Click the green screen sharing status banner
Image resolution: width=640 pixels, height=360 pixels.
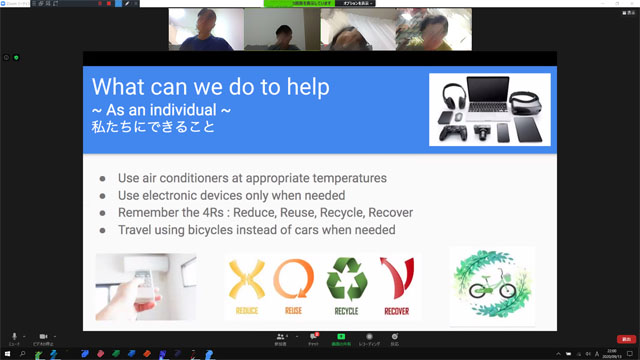coord(299,3)
